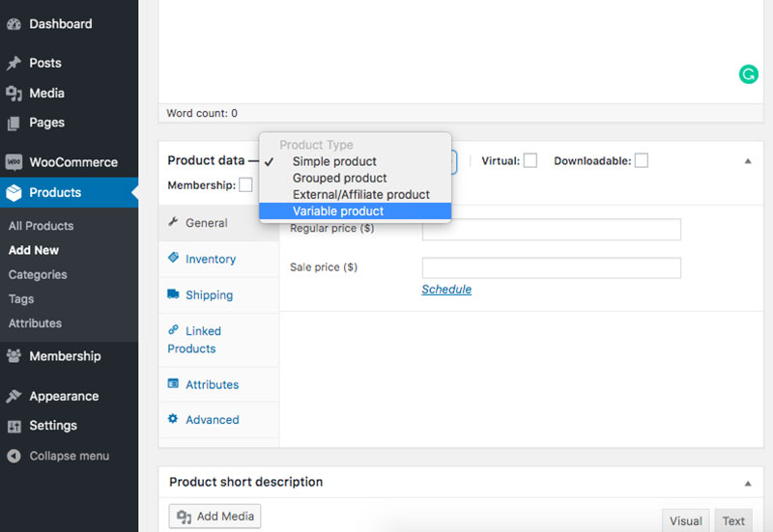The image size is (773, 532).
Task: Open the Advanced tab
Action: [219, 420]
